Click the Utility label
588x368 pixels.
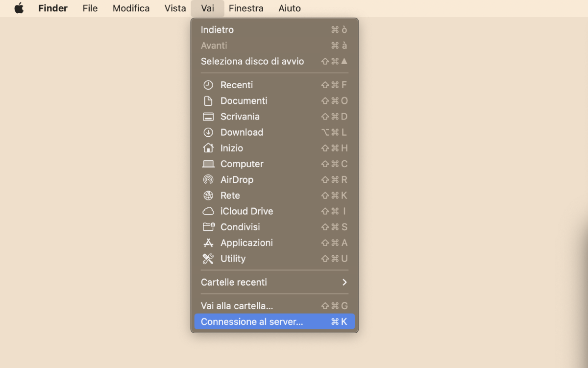click(x=233, y=258)
